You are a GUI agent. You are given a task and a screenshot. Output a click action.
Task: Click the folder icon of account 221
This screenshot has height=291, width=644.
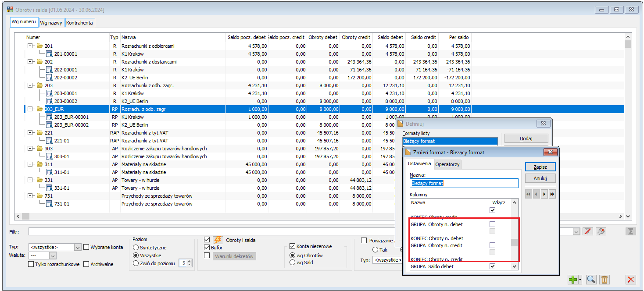pyautogui.click(x=39, y=133)
